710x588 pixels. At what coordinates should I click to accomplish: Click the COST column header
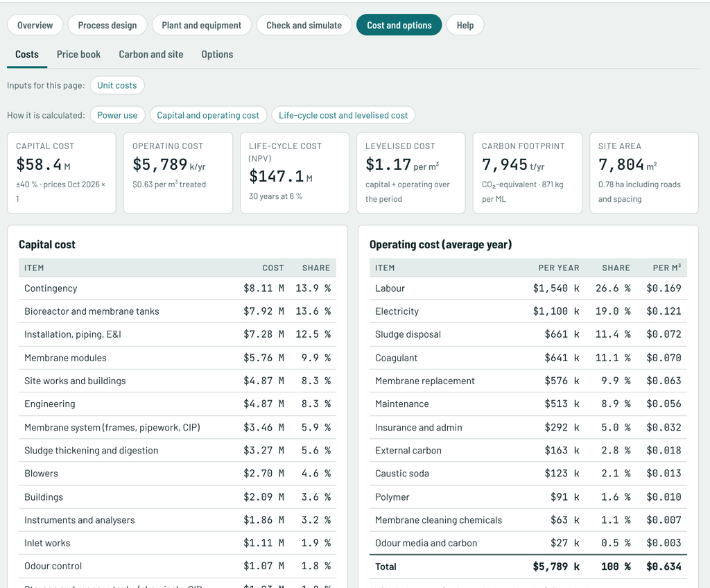273,268
